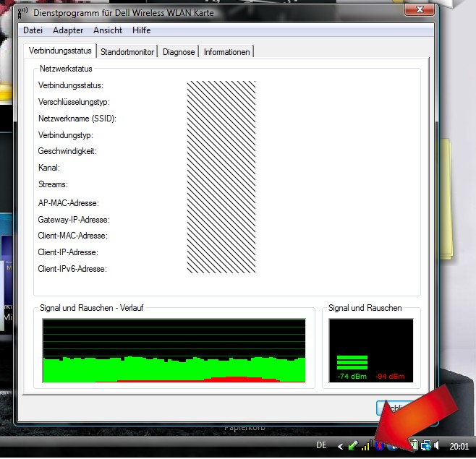The height and width of the screenshot is (459, 476).
Task: Click the Client-IP-Adresse label
Action: coord(68,252)
